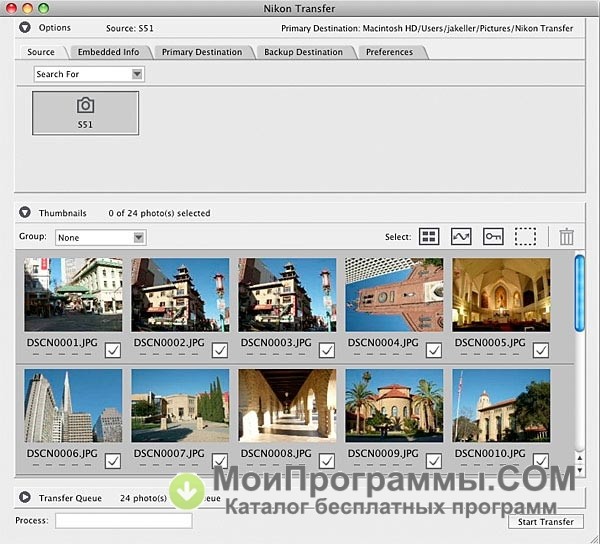
Task: Select the DSCN0001.JPG street thumbnail
Action: [73, 295]
